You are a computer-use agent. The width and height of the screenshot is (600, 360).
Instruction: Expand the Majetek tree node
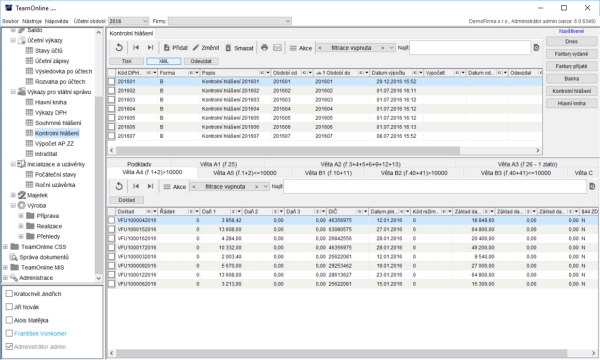click(13, 195)
